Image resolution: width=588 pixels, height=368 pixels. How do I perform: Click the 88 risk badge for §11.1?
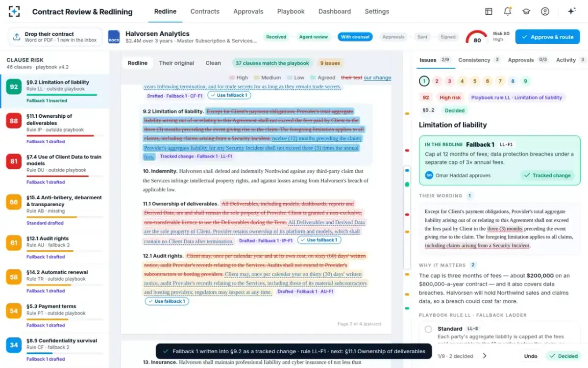[x=14, y=121]
